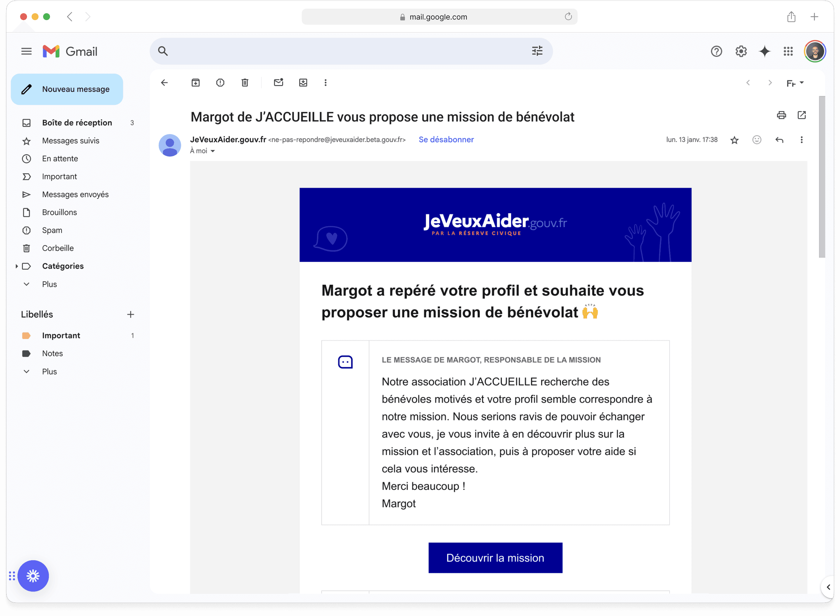Print the email

click(781, 115)
